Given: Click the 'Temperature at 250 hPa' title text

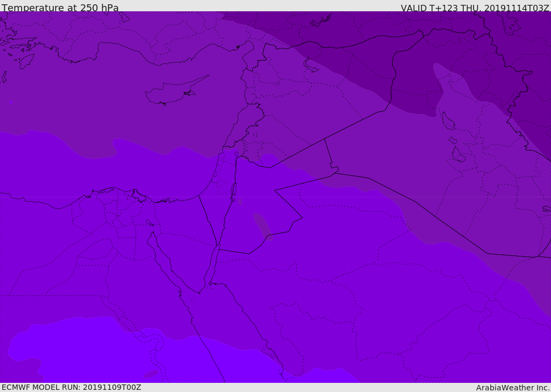Looking at the screenshot, I should pos(60,8).
